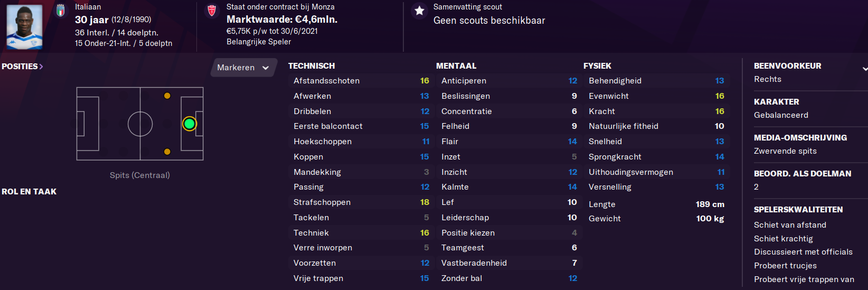Open the Markeren dropdown

coord(243,68)
